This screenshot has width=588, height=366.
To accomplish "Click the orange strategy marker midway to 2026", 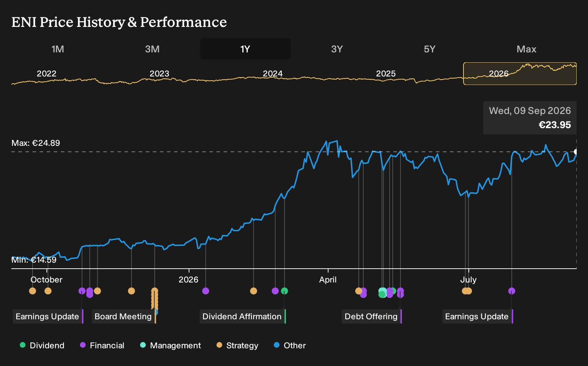I will [x=131, y=291].
